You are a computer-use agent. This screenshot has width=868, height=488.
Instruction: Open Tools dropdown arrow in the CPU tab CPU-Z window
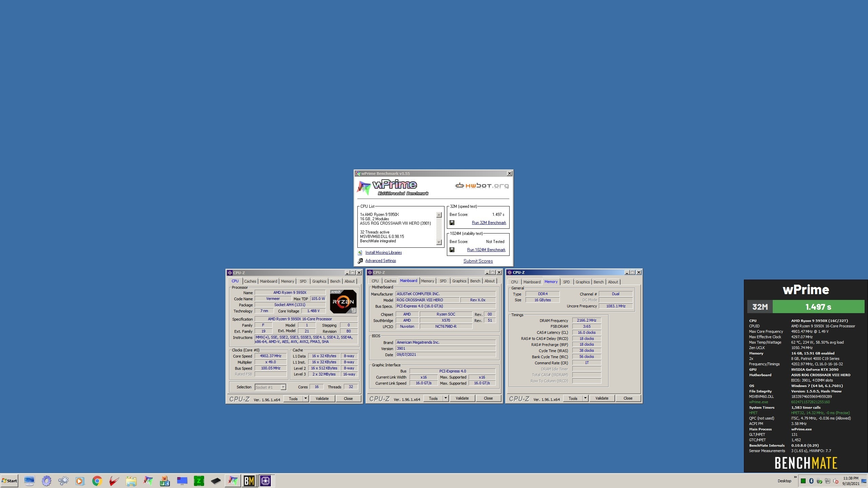point(305,399)
